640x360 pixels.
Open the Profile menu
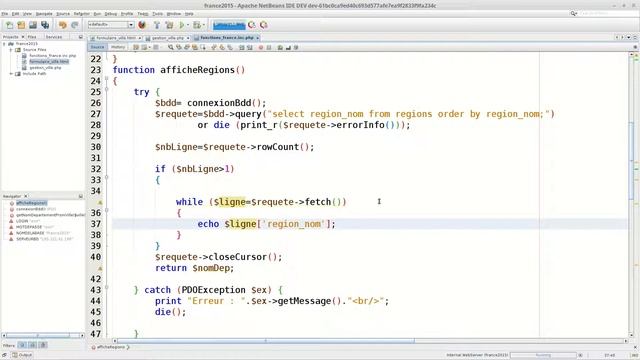click(x=127, y=13)
